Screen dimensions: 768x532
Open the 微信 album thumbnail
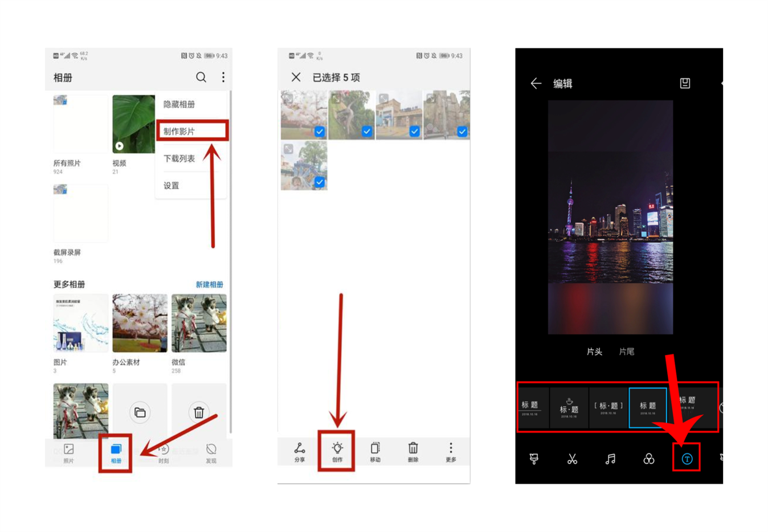(199, 323)
